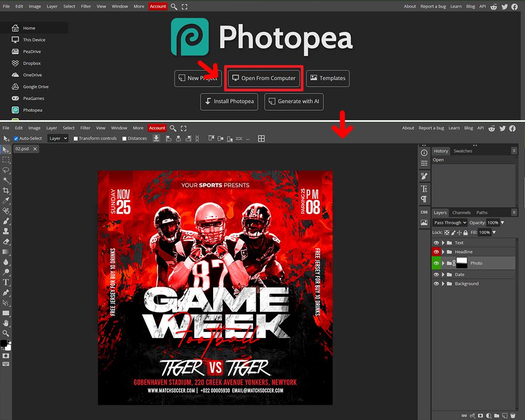The image size is (525, 420).
Task: Select the Gradient tool
Action: click(6, 251)
